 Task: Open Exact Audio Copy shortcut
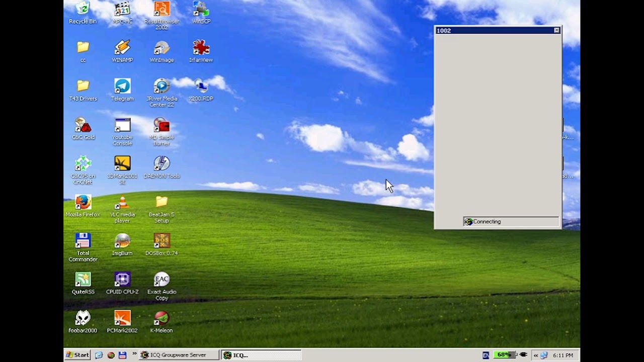point(162,287)
